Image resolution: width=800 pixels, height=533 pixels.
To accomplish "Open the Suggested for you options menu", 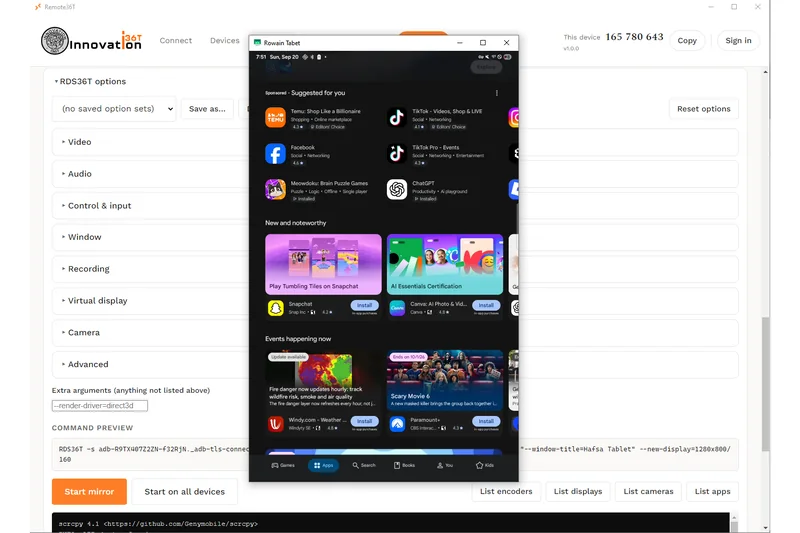I will 496,93.
